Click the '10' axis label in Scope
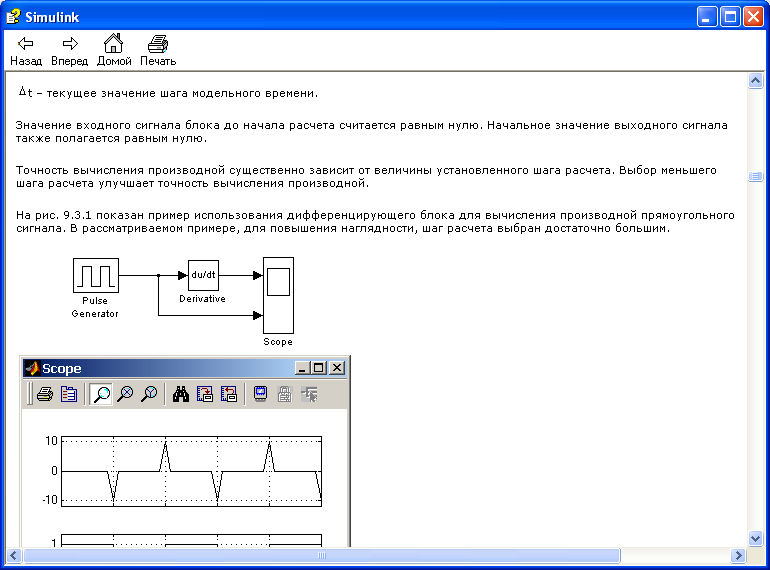This screenshot has width=770, height=570. 52,441
